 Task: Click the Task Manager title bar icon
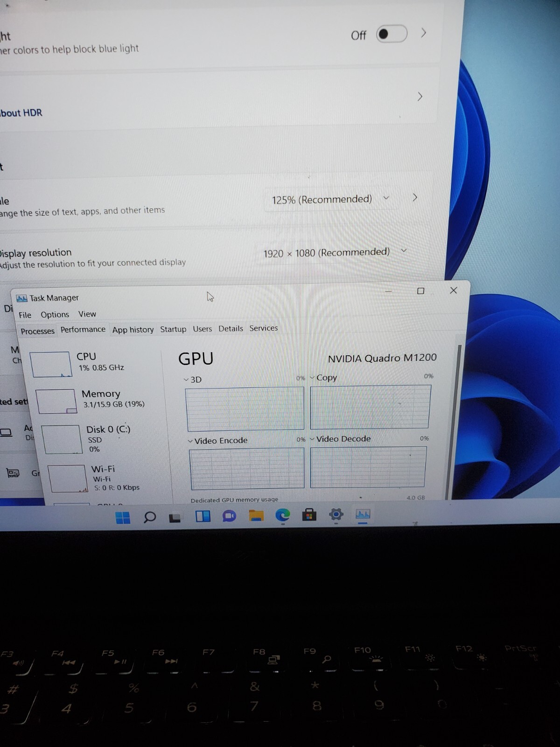(21, 298)
